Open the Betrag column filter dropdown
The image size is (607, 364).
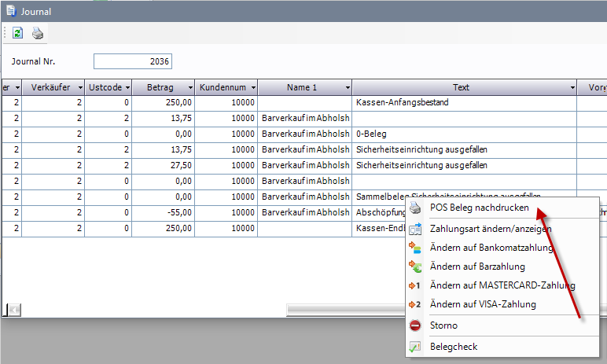click(x=189, y=87)
